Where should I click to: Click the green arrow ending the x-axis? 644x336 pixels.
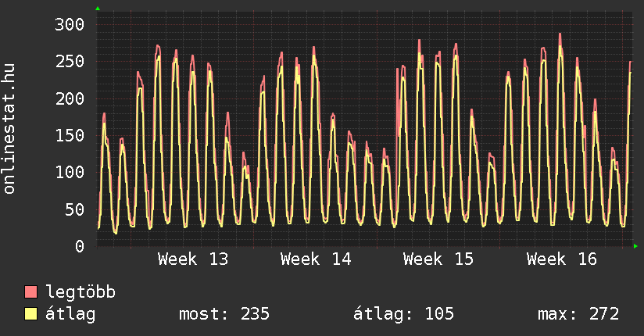pos(636,246)
